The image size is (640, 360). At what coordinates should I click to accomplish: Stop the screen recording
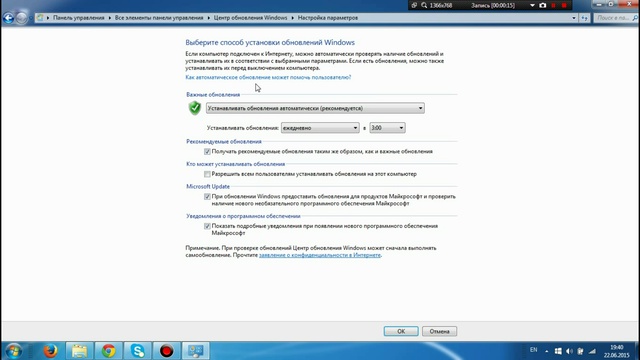pos(564,5)
